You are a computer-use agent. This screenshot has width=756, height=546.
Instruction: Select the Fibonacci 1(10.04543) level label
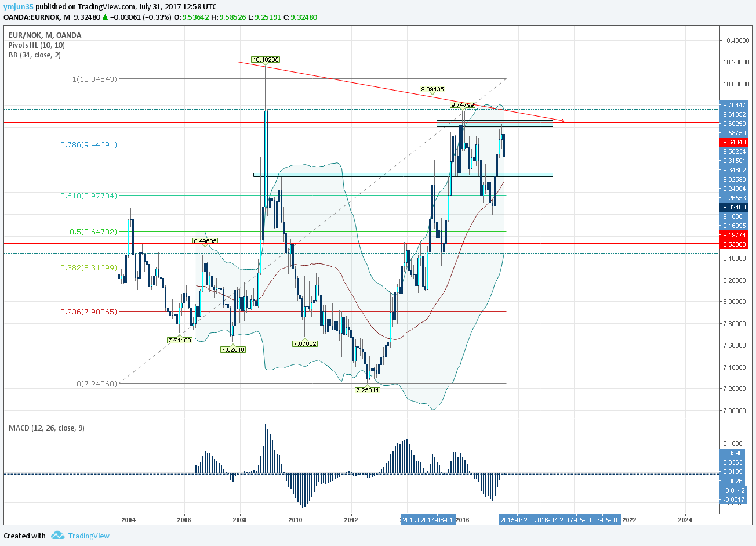tap(94, 78)
